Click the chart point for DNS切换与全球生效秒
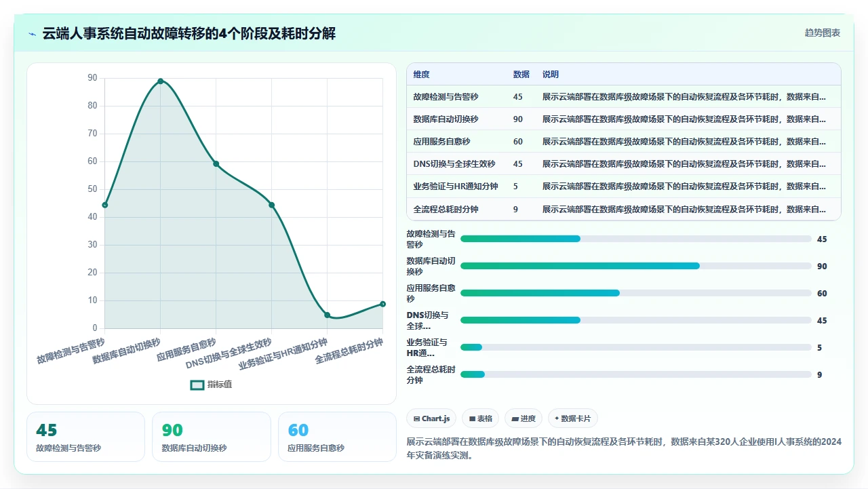The height and width of the screenshot is (489, 868). [272, 205]
